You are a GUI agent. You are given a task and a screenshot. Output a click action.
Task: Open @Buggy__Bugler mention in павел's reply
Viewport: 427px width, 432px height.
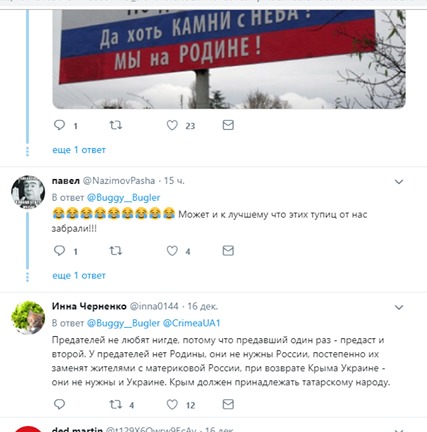(123, 198)
